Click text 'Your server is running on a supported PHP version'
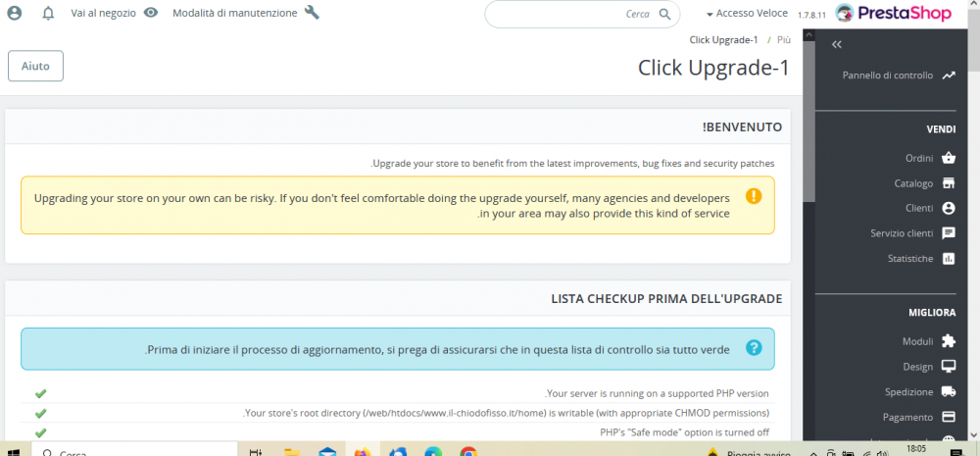 click(657, 393)
